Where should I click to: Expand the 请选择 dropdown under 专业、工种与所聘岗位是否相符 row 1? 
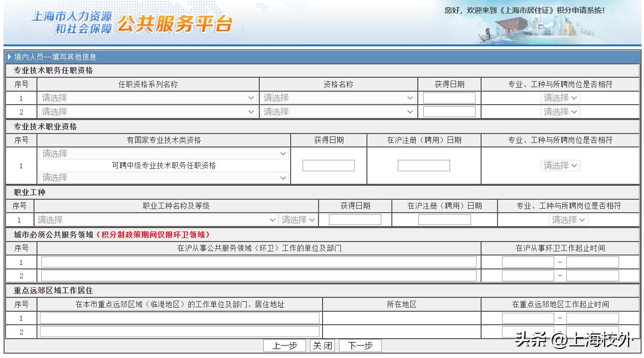[x=560, y=98]
